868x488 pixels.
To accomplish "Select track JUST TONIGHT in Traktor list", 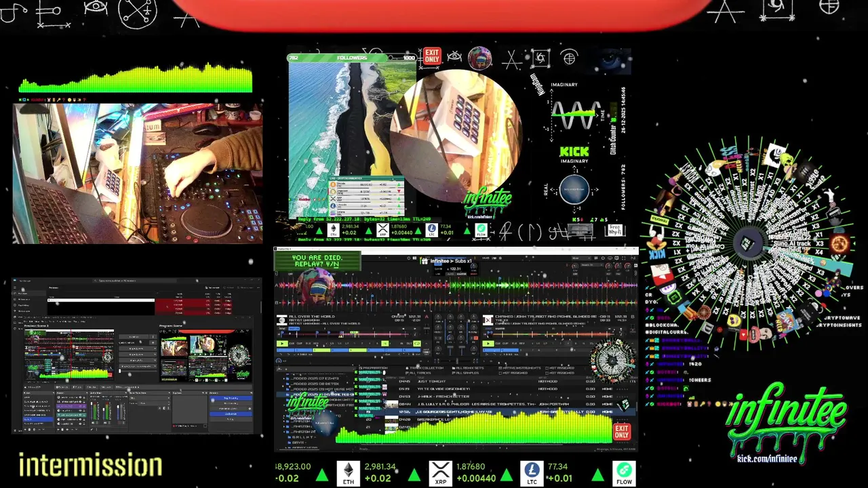I will 431,381.
